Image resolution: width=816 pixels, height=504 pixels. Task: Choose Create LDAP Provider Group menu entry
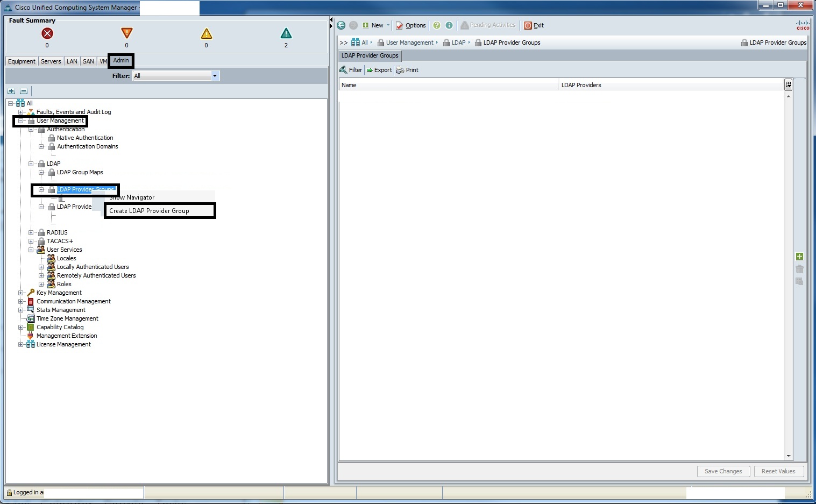(149, 211)
